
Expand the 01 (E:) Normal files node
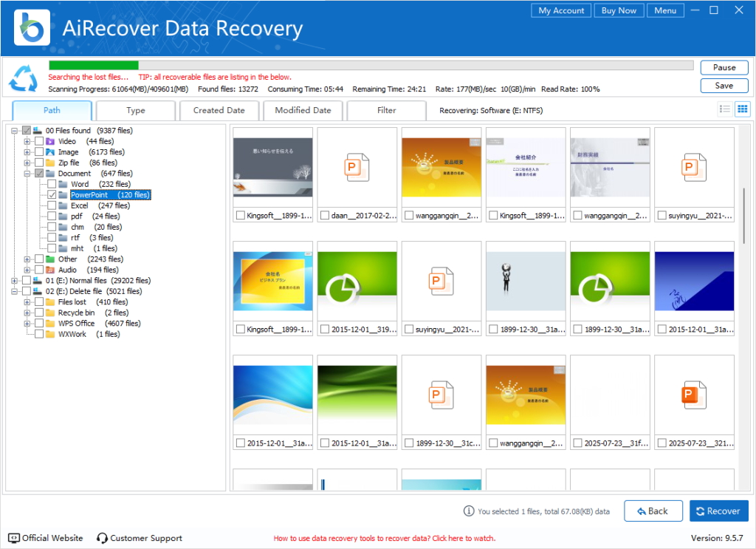[x=14, y=280]
